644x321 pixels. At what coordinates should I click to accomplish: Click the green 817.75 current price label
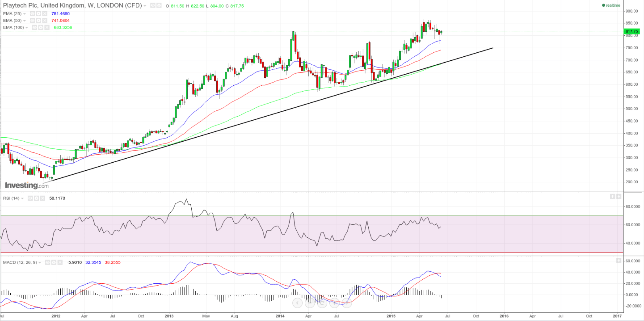coord(632,31)
